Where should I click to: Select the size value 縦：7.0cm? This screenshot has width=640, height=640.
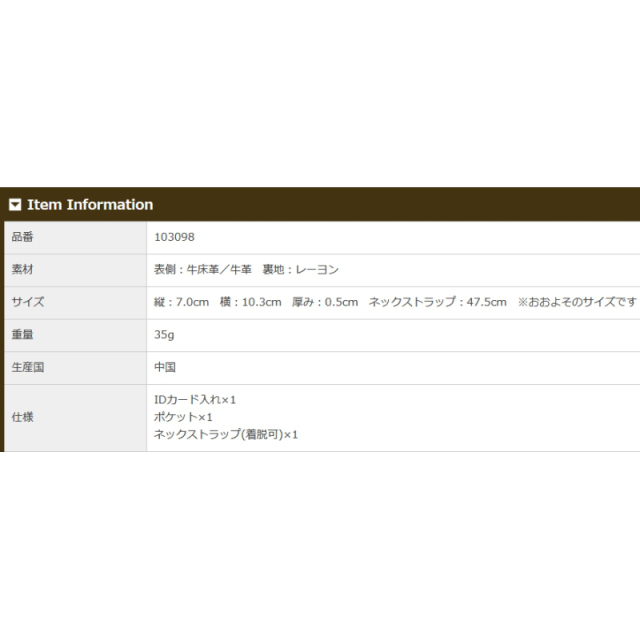tap(182, 302)
